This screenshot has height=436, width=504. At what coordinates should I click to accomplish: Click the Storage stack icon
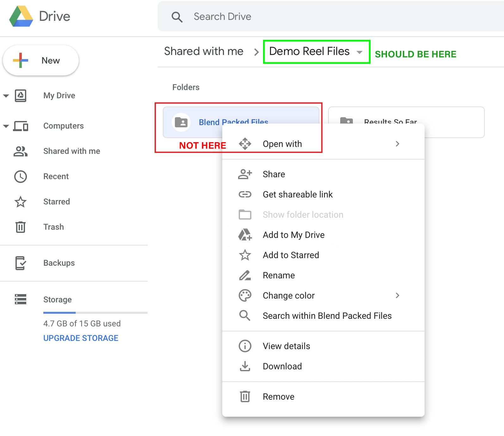[21, 299]
